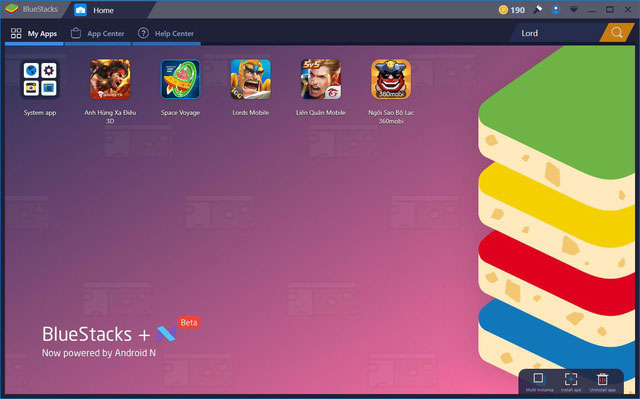Maximize the BlueStacks window
The width and height of the screenshot is (640, 399).
click(609, 9)
